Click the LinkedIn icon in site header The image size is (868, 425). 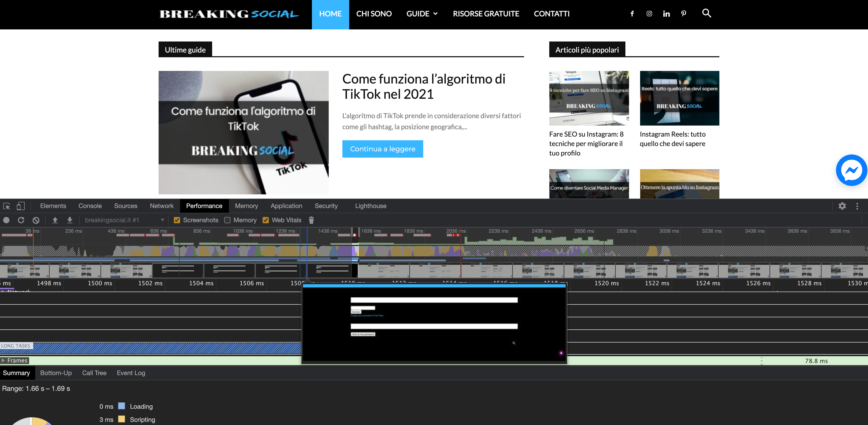click(666, 14)
